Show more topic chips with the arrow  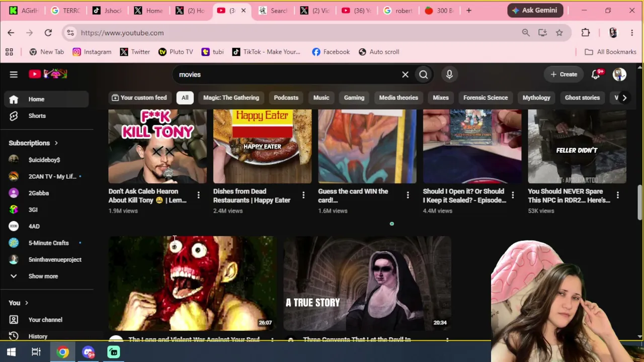(x=624, y=98)
